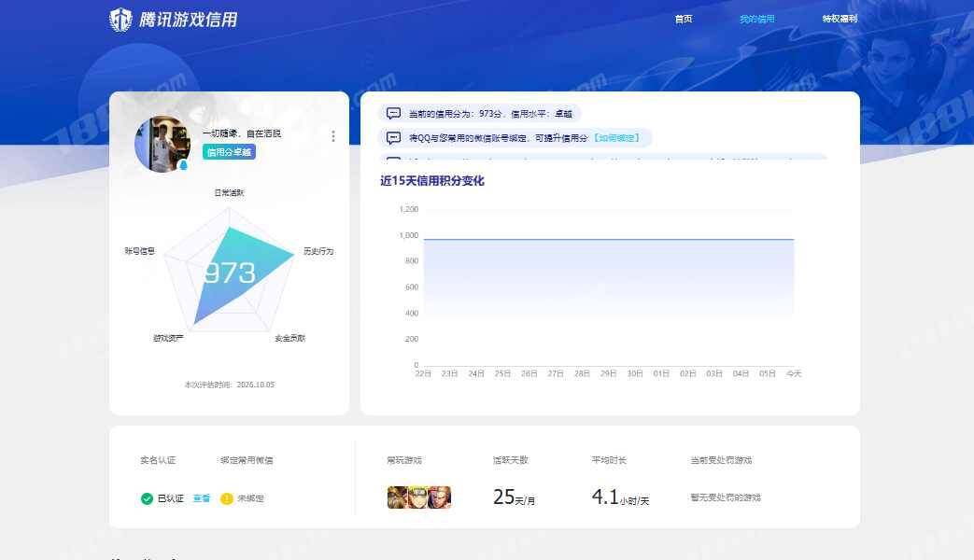Click the 未绑定 status text
Viewport: 974px width, 560px height.
pyautogui.click(x=250, y=498)
